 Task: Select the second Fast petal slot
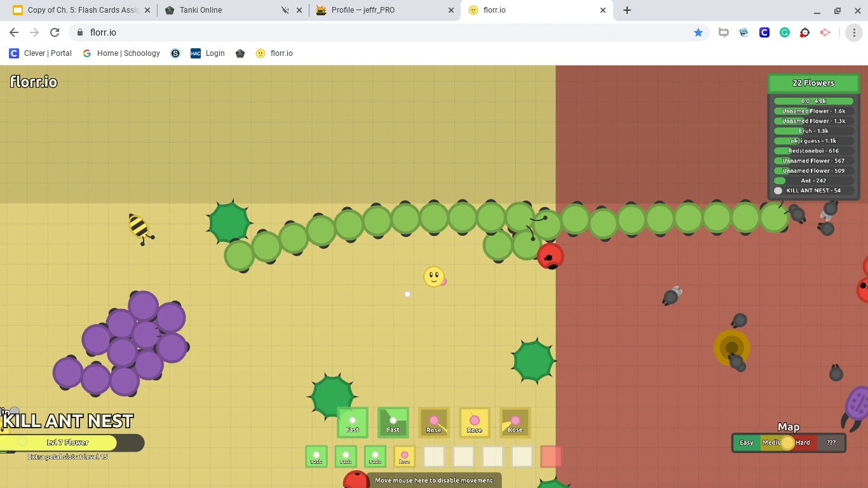click(393, 423)
